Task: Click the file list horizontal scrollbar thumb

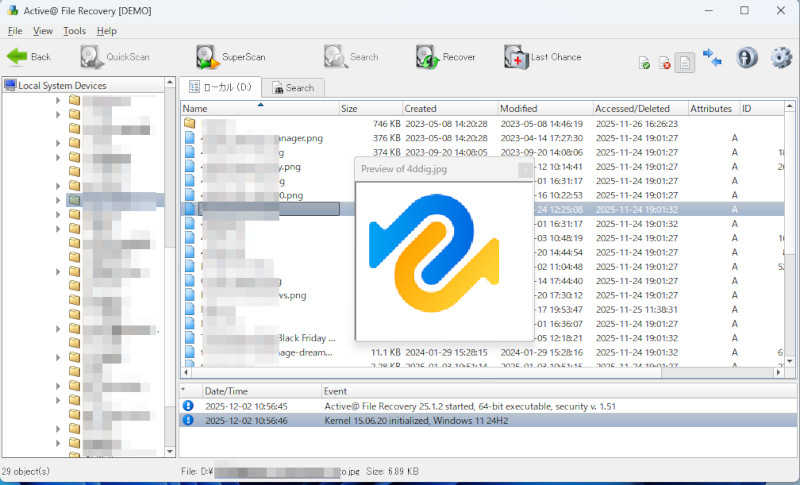Action: tap(426, 372)
